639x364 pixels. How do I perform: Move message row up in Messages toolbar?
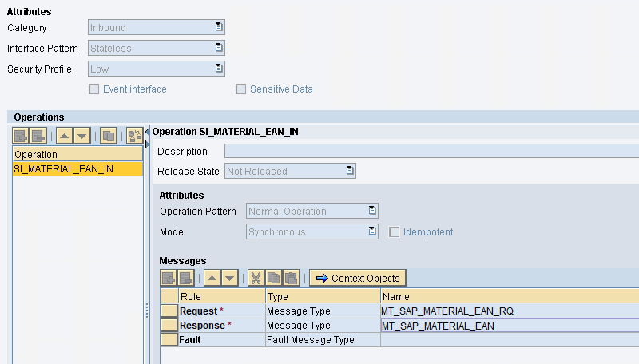click(x=212, y=278)
